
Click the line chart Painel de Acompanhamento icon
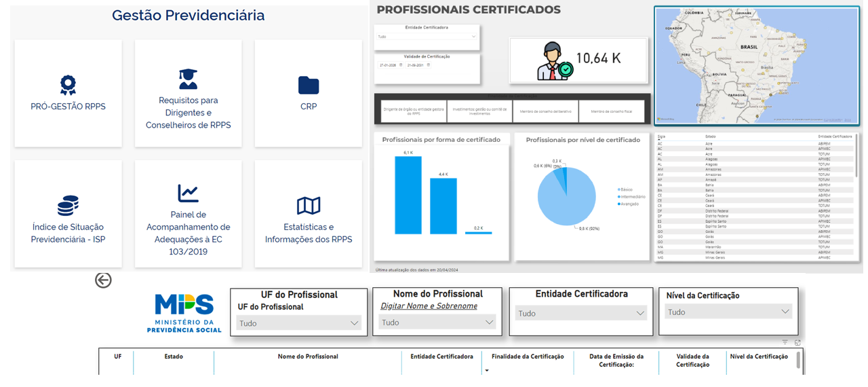(x=188, y=193)
